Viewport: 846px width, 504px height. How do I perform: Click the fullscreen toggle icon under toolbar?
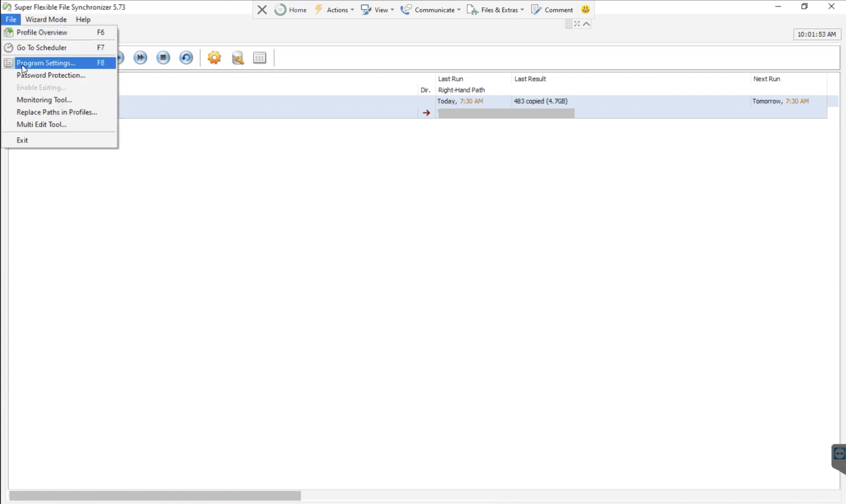577,24
